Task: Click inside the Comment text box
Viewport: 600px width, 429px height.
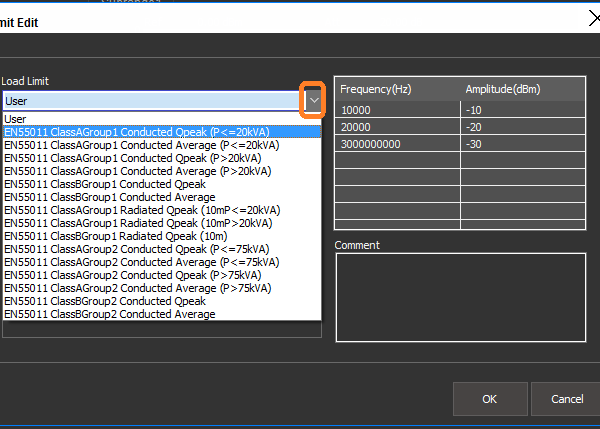Action: point(459,298)
